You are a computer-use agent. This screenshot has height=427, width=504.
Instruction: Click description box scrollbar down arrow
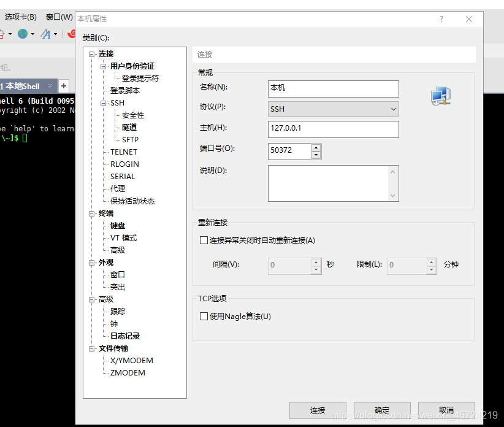pyautogui.click(x=393, y=196)
